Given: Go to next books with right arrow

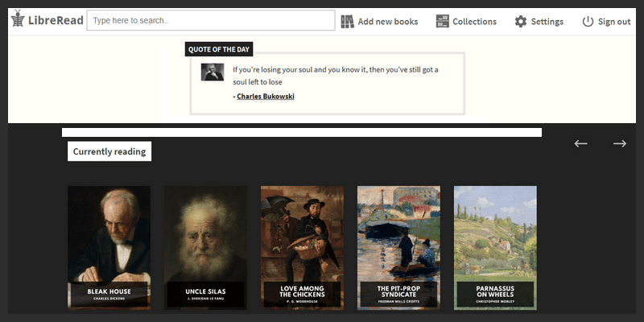Looking at the screenshot, I should [620, 143].
